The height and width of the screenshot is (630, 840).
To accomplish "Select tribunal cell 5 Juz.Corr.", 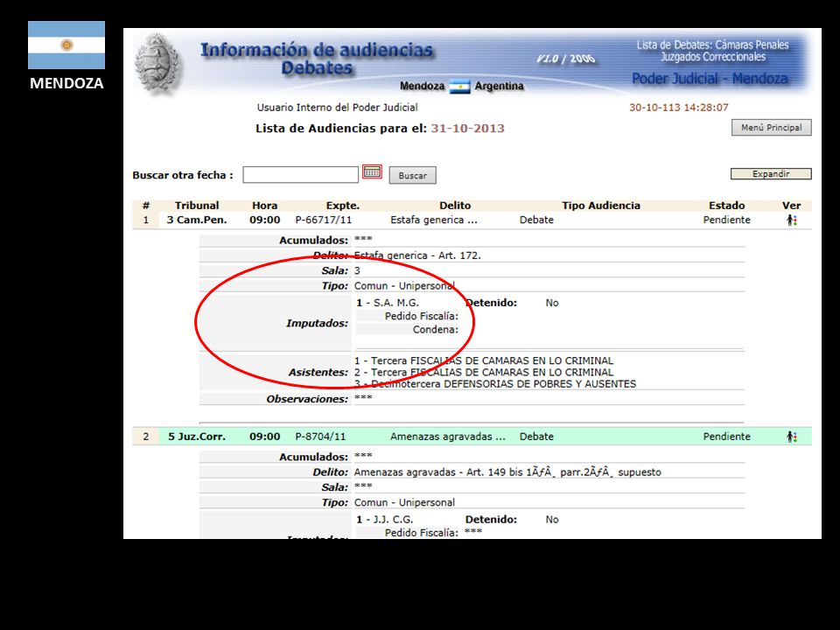I will click(197, 437).
